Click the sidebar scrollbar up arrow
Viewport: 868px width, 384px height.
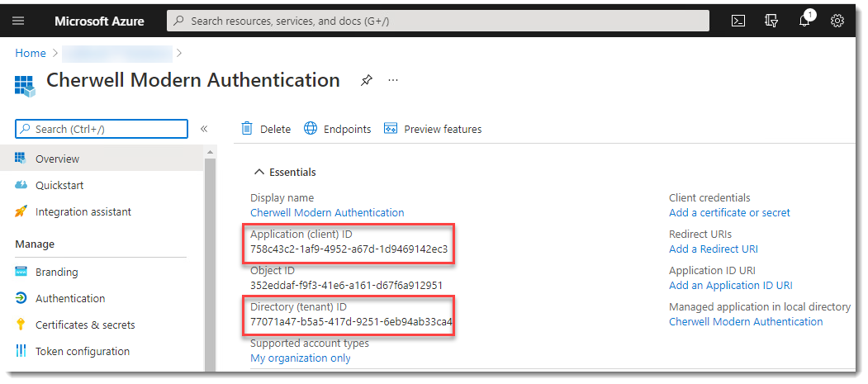point(210,153)
